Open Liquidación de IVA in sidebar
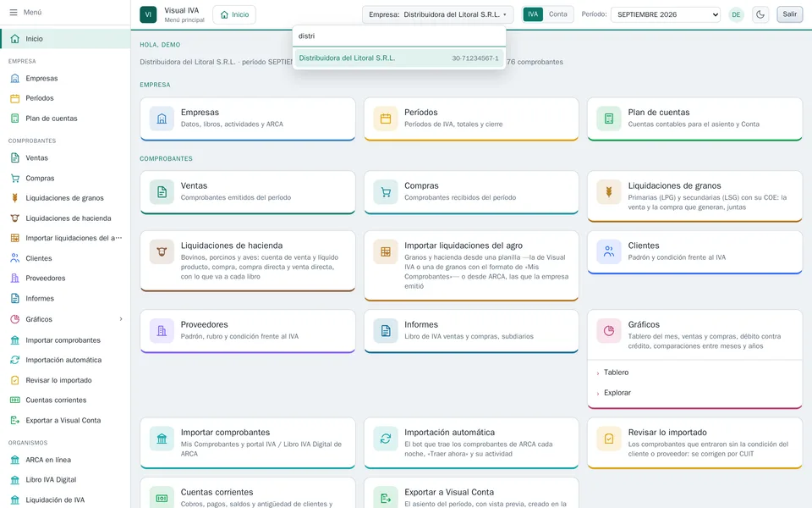The width and height of the screenshot is (812, 508). click(65, 500)
